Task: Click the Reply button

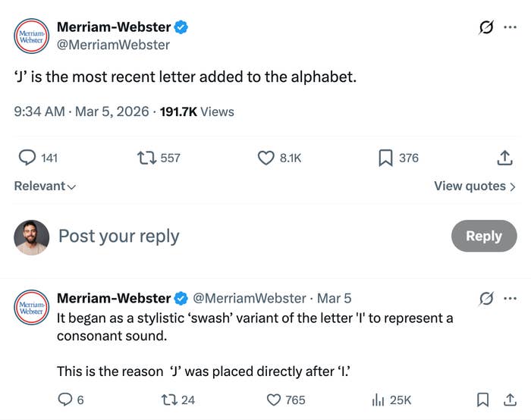Action: [483, 236]
